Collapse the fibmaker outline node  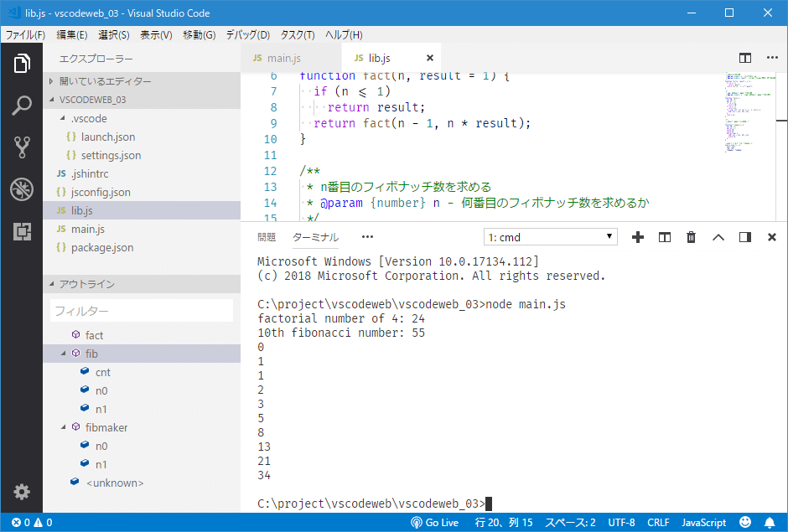pyautogui.click(x=64, y=427)
